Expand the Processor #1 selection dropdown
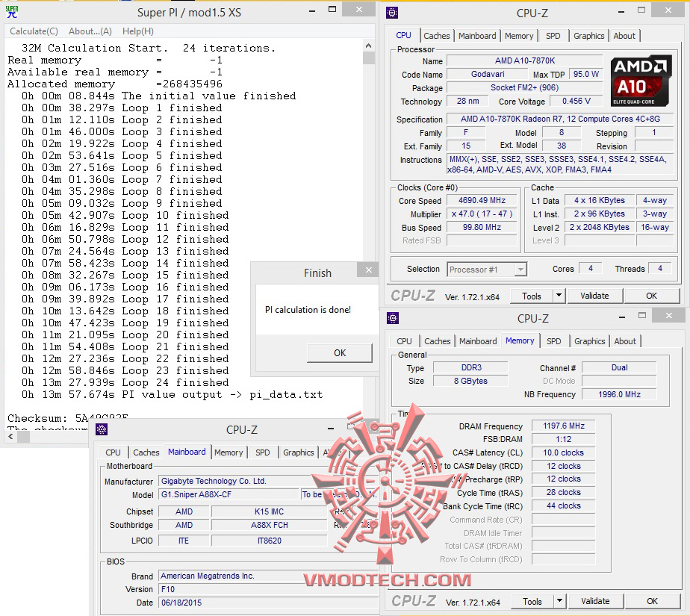 pos(520,270)
